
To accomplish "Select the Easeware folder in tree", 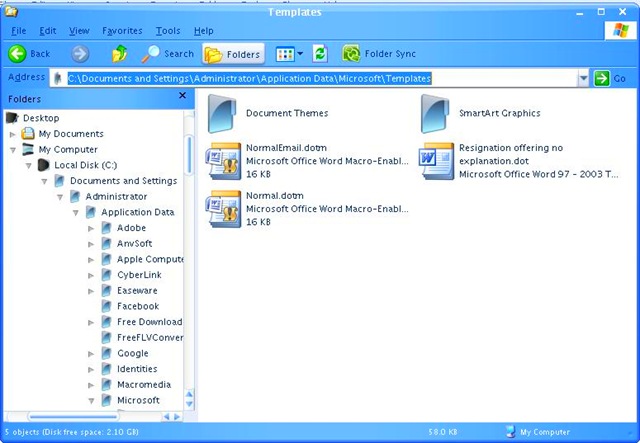I will click(x=137, y=291).
